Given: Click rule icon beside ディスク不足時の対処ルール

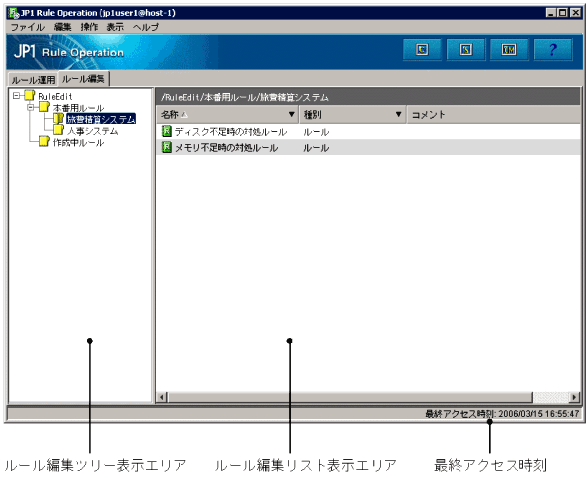Looking at the screenshot, I should pos(166,131).
